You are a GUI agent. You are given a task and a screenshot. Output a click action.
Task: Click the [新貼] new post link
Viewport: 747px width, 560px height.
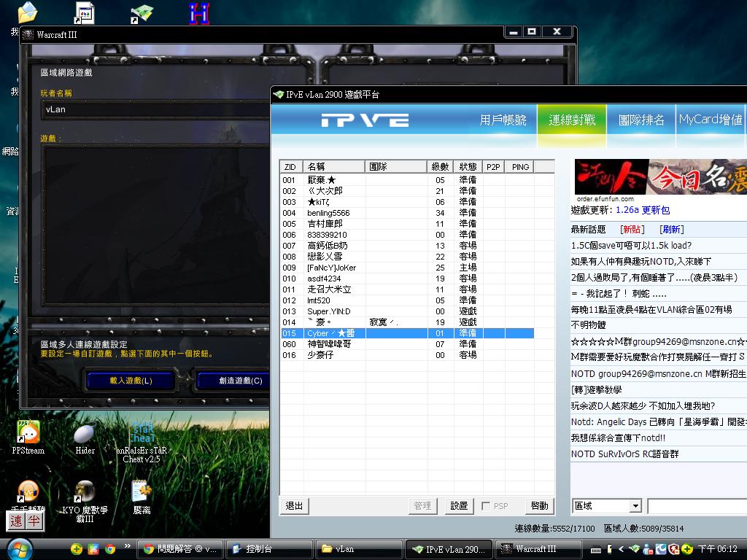(632, 230)
